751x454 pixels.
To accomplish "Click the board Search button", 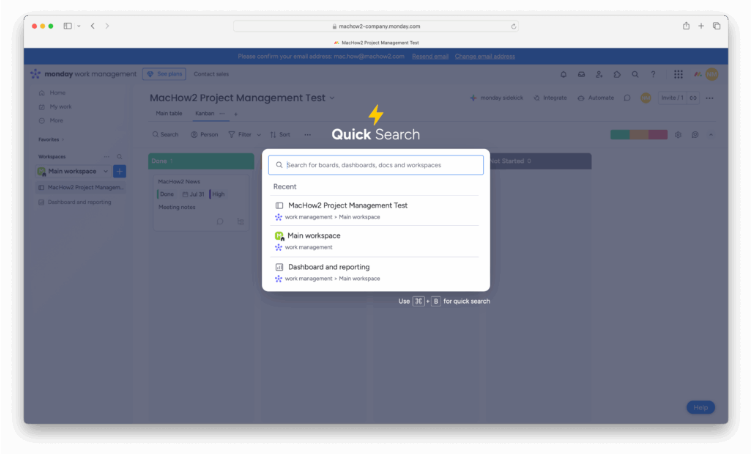I will coord(165,135).
